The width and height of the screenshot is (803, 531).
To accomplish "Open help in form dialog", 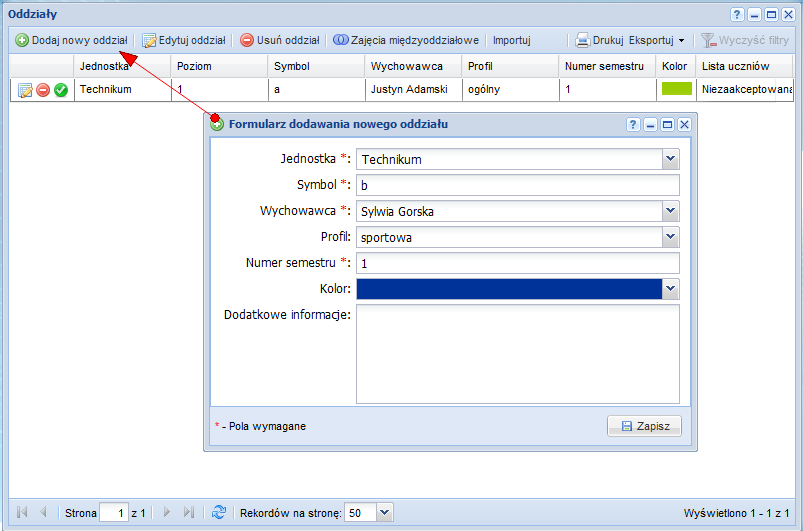I will (633, 124).
